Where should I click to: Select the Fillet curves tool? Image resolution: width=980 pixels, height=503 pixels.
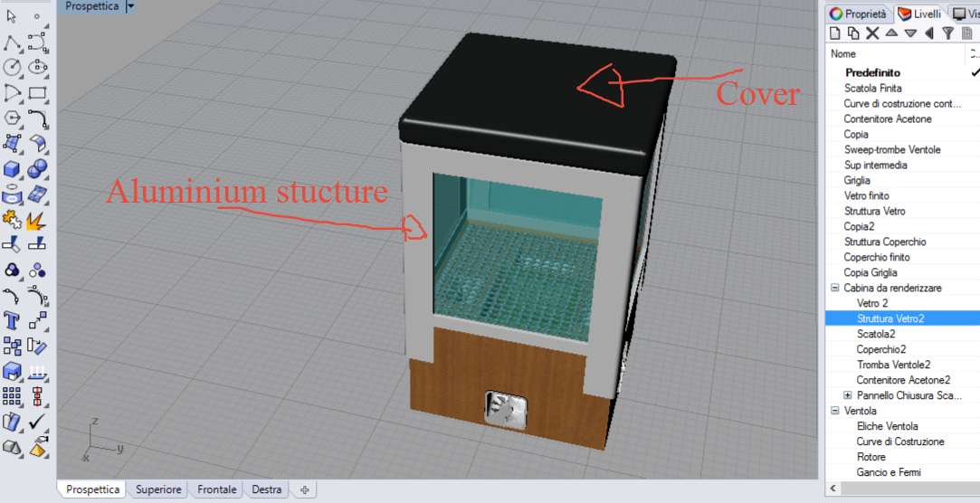point(37,119)
